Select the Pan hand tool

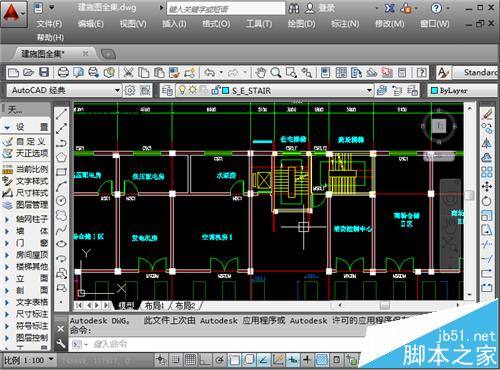pos(261,72)
